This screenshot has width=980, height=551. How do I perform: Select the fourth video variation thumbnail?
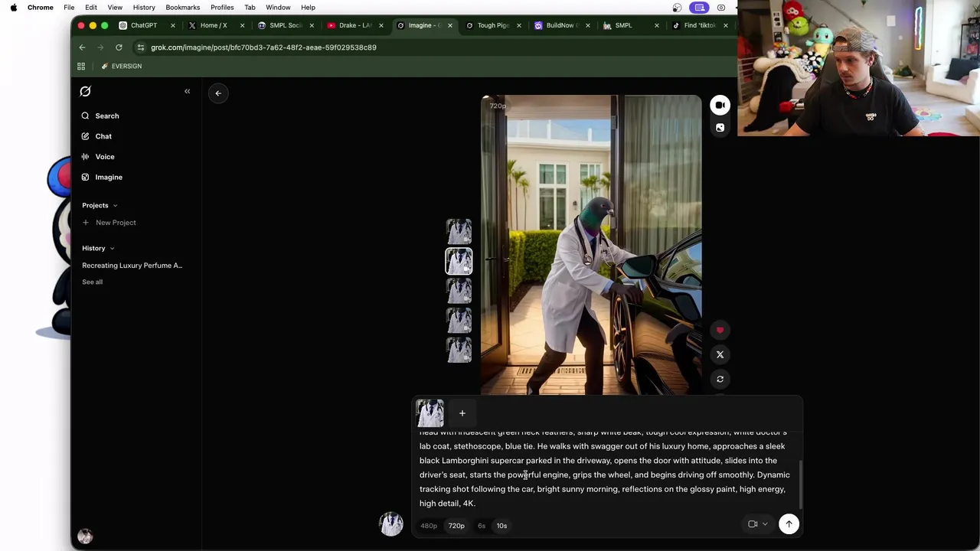click(x=459, y=320)
